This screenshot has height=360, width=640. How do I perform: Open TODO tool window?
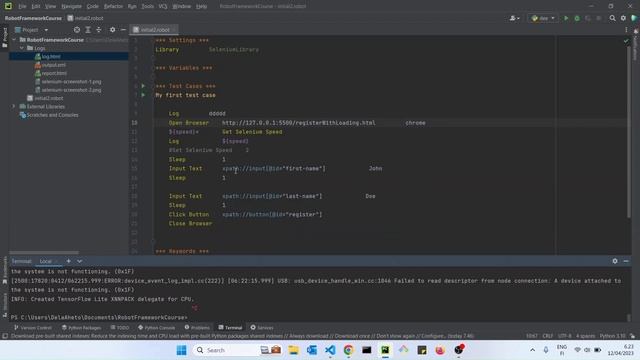pyautogui.click(x=120, y=328)
